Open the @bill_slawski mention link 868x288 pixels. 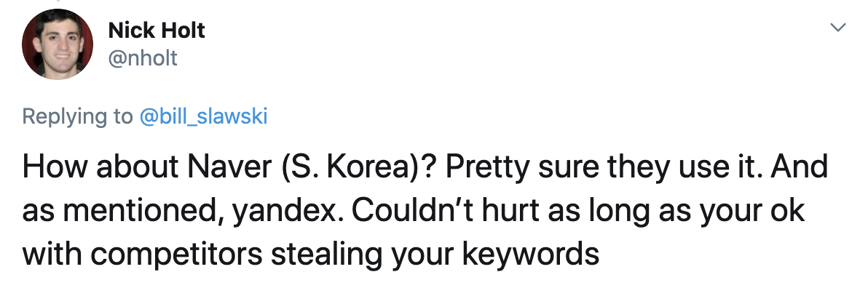(204, 116)
